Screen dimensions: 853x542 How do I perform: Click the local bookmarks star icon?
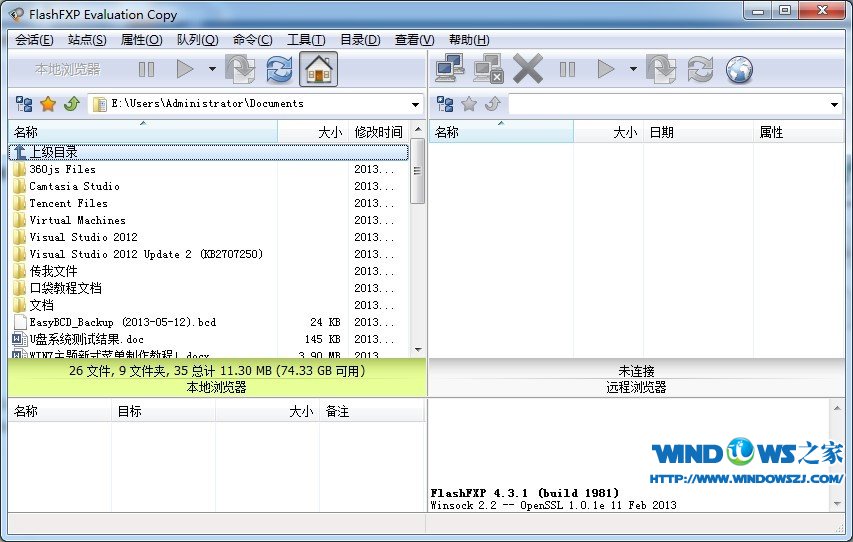(x=48, y=104)
